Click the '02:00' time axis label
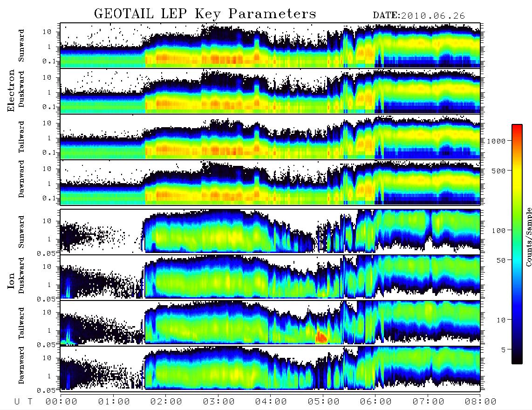This screenshot has width=532, height=410. click(x=166, y=402)
